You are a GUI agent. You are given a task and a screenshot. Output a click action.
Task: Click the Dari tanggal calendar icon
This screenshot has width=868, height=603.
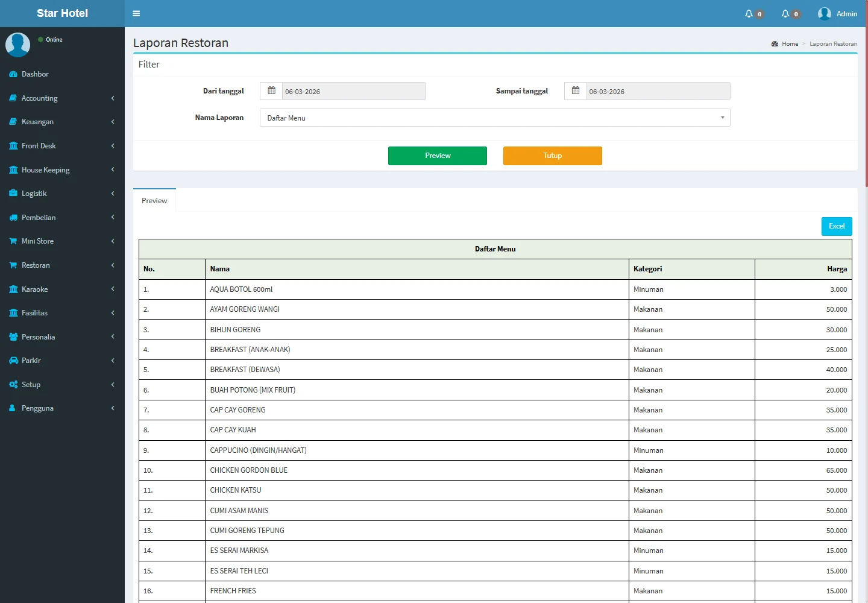click(271, 91)
